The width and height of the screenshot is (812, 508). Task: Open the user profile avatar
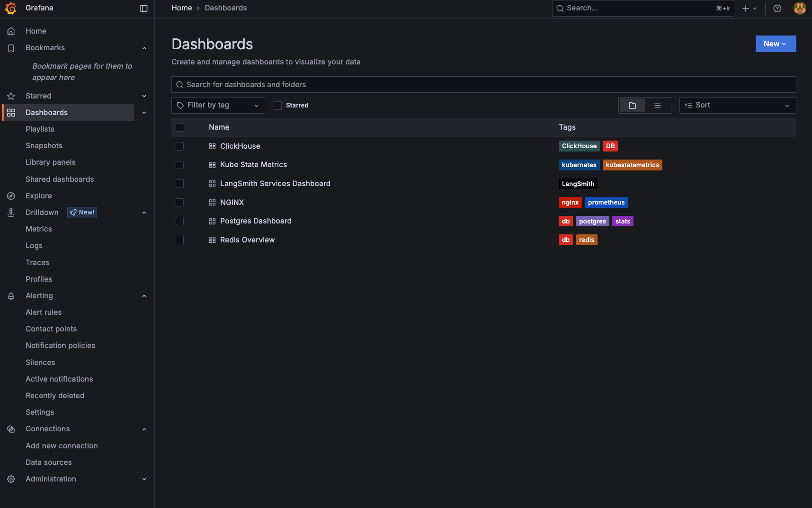(800, 9)
